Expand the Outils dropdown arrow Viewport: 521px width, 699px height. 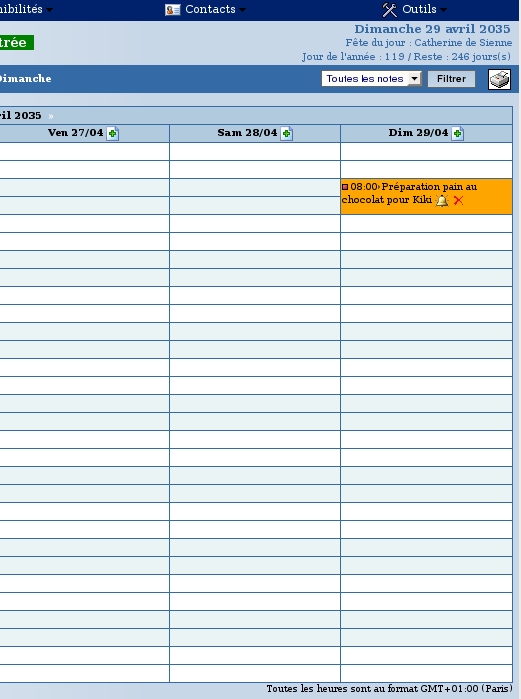pos(443,10)
